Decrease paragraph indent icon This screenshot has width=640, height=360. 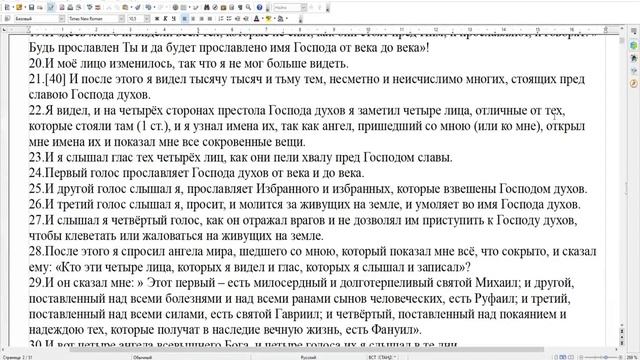pyautogui.click(x=237, y=18)
